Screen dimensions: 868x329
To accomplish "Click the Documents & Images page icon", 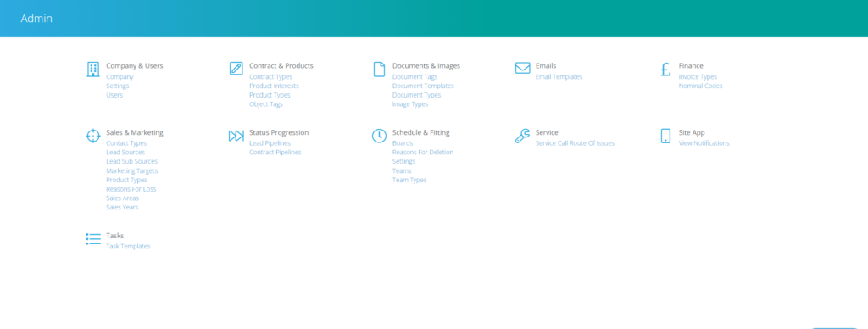I will [x=379, y=70].
